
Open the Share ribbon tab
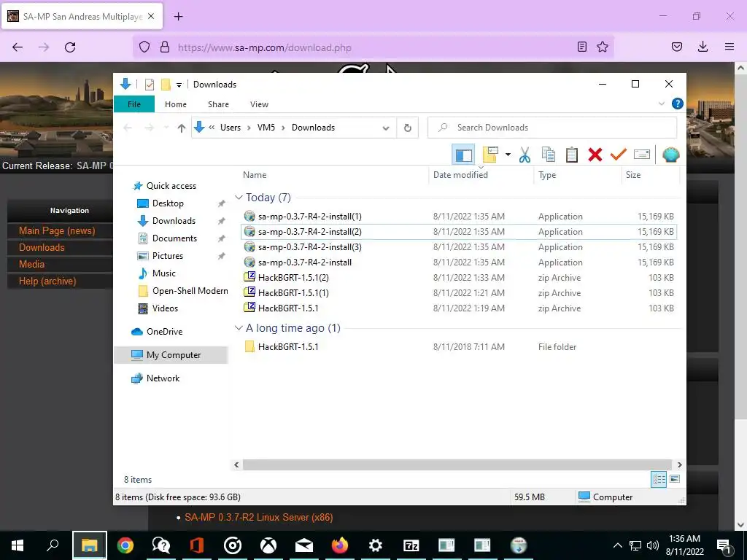click(218, 104)
